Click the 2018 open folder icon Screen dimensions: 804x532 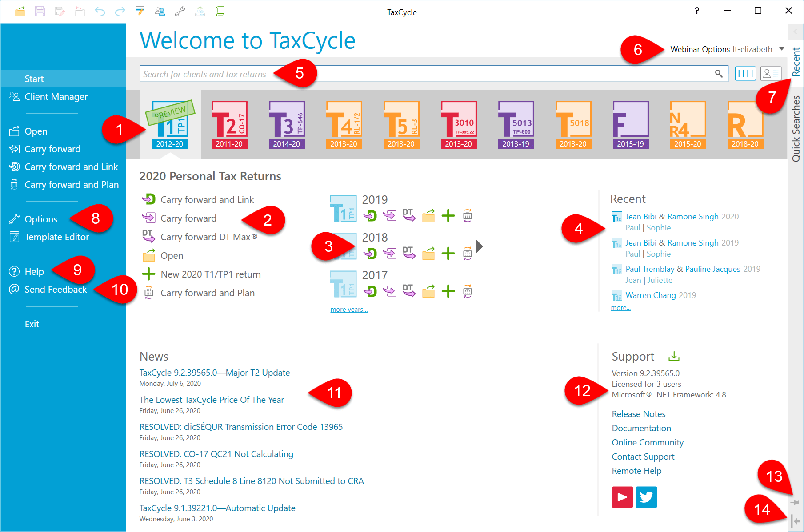428,254
